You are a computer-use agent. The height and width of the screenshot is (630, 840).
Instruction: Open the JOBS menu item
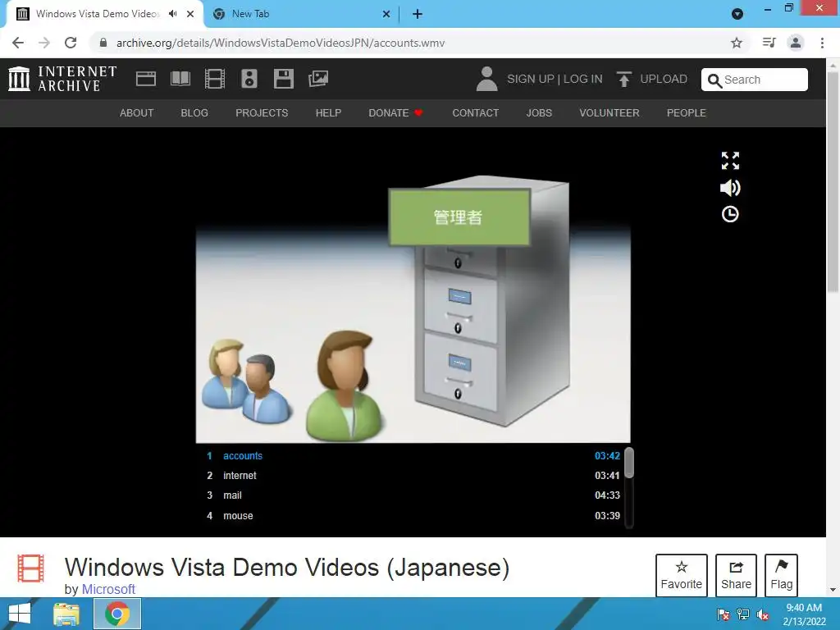tap(539, 113)
